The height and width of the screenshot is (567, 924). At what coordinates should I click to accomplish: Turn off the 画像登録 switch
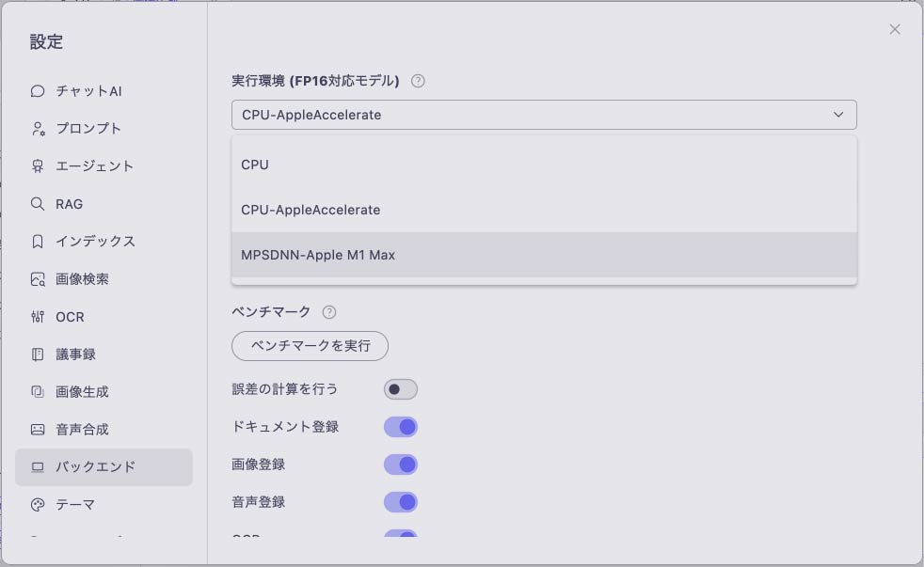401,465
